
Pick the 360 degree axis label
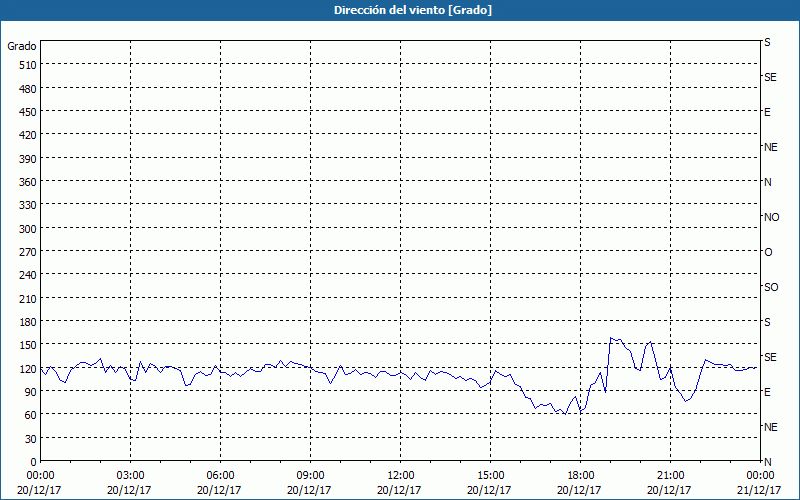tap(28, 182)
